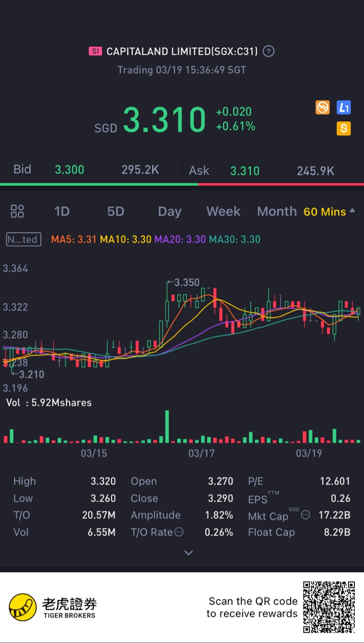The width and height of the screenshot is (364, 643).
Task: Tap the ask volume 245.9K
Action: tap(315, 171)
